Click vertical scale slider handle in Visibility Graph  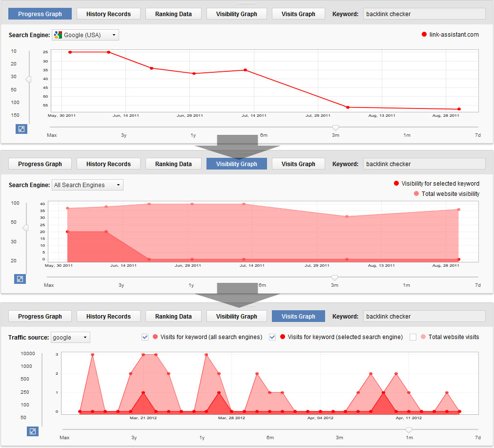tap(25, 228)
